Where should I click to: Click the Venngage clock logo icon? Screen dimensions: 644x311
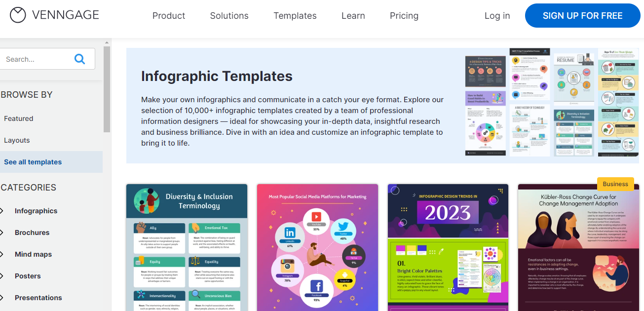(18, 15)
